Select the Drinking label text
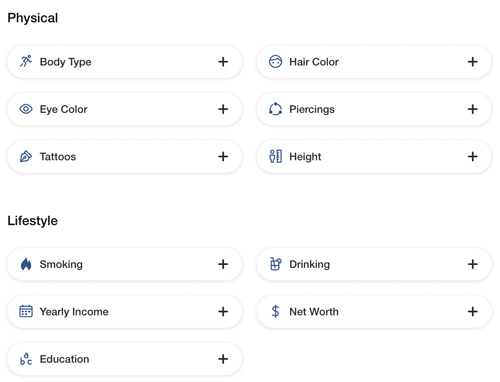500x382 pixels. pyautogui.click(x=309, y=265)
